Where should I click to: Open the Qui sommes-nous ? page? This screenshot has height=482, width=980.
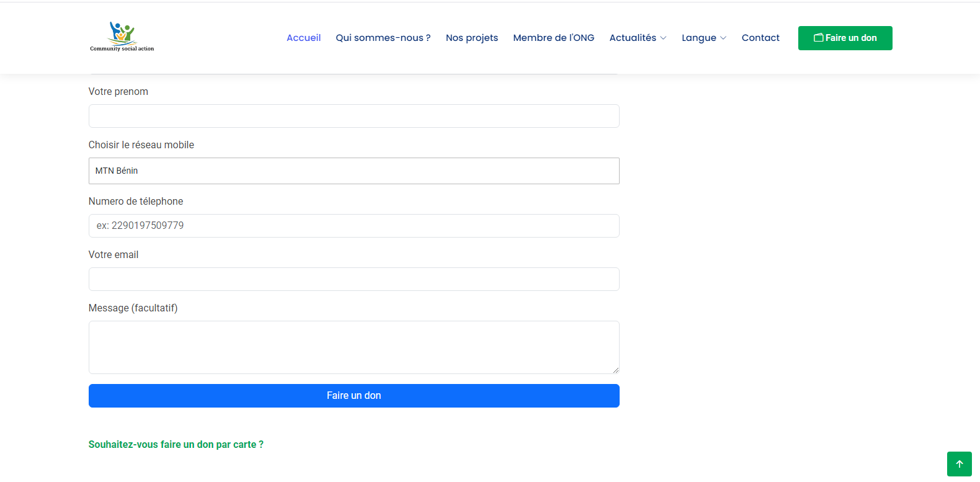click(383, 38)
